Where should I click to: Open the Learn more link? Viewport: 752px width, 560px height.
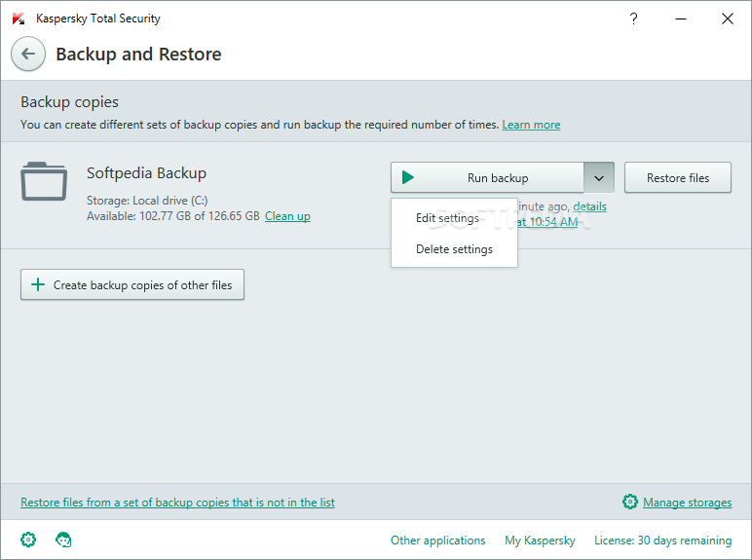tap(531, 125)
